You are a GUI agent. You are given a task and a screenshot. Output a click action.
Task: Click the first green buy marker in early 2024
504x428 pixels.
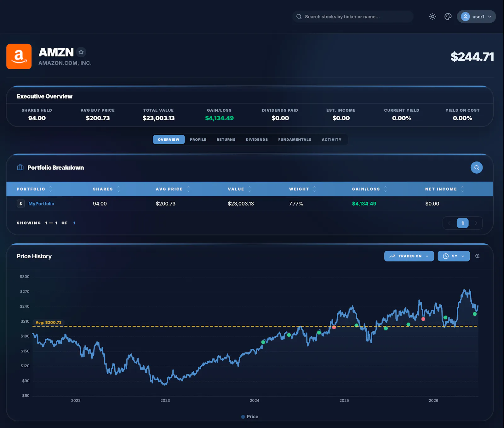pyautogui.click(x=263, y=342)
